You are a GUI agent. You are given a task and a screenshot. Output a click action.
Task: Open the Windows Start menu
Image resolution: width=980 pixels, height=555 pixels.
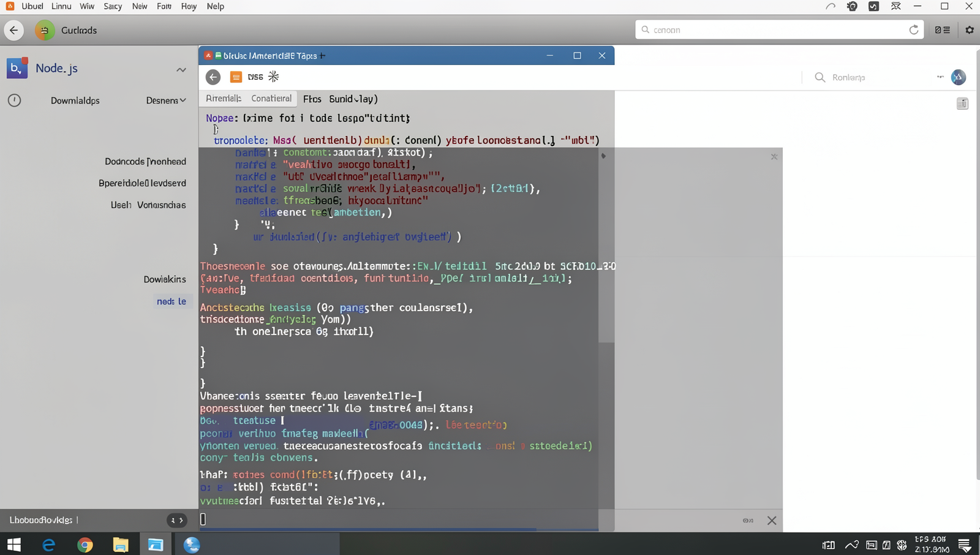[x=13, y=545]
